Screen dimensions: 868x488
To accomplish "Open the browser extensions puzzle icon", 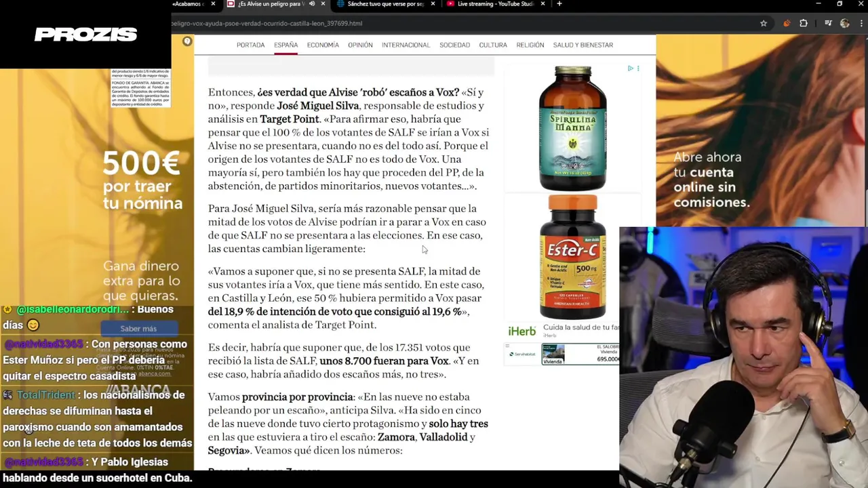I will pos(804,23).
